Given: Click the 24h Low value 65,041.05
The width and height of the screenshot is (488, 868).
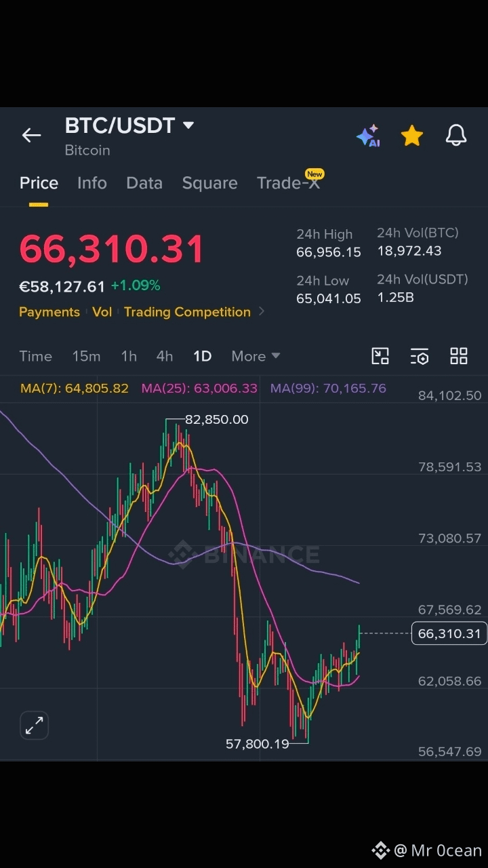Looking at the screenshot, I should coord(329,298).
